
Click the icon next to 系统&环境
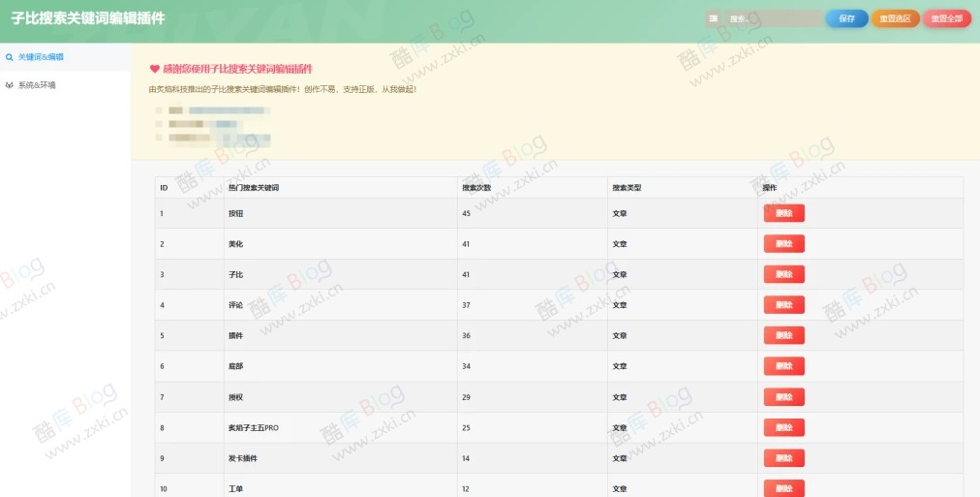pyautogui.click(x=10, y=85)
